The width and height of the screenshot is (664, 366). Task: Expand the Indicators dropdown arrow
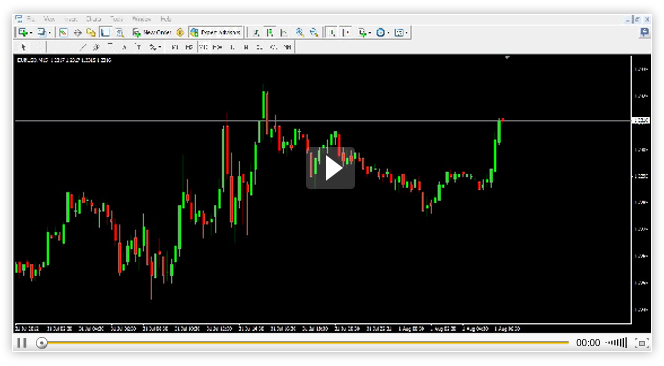tap(370, 33)
